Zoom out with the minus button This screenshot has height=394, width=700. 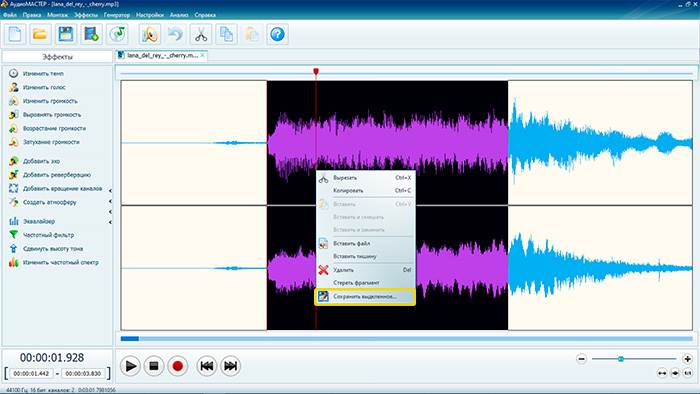(581, 359)
